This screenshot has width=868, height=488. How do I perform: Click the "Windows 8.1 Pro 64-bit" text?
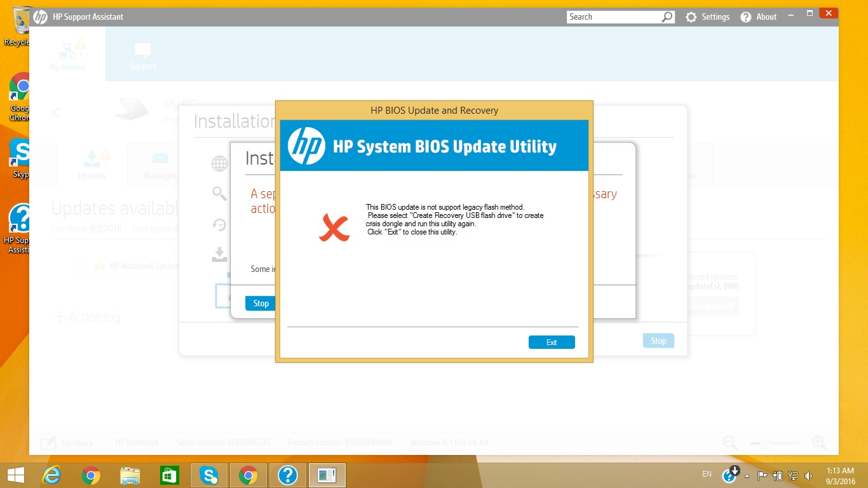pyautogui.click(x=449, y=443)
